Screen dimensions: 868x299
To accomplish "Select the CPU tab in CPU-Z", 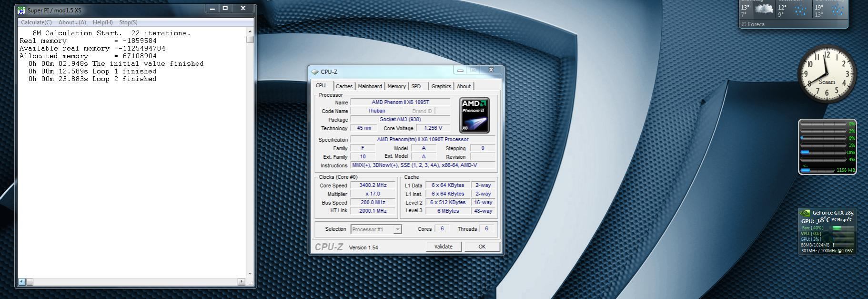I will [321, 86].
